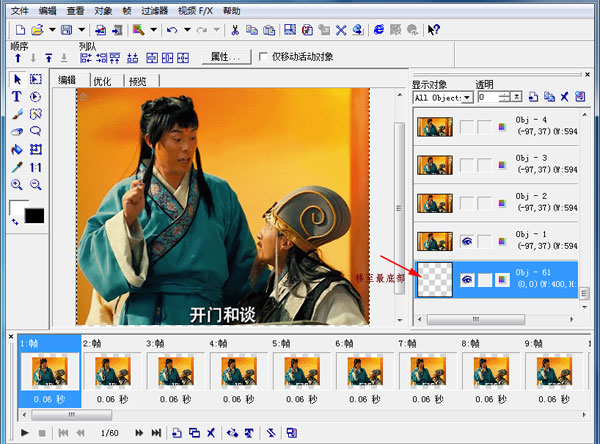
Task: Open the 过滤器 menu
Action: pyautogui.click(x=155, y=11)
